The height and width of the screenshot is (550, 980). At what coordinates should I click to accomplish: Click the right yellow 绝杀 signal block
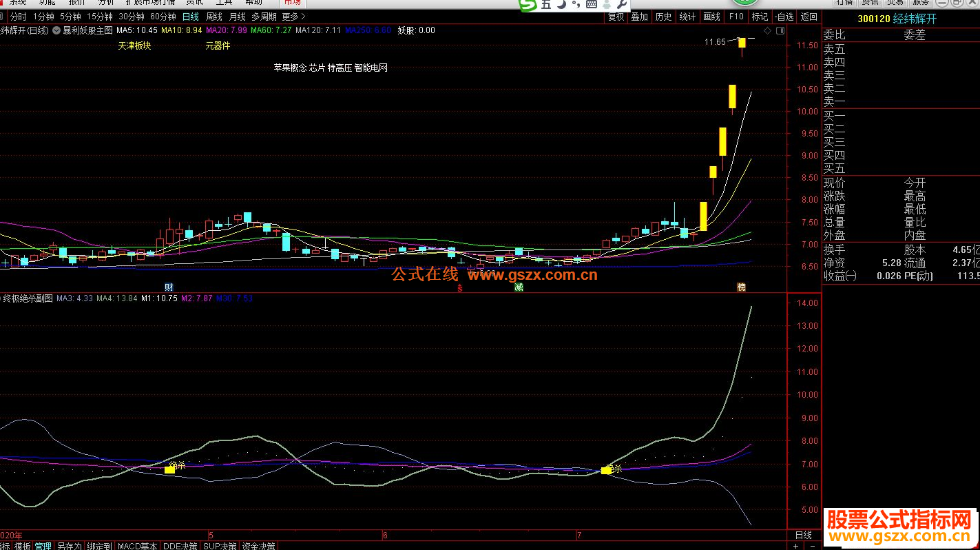(x=606, y=470)
